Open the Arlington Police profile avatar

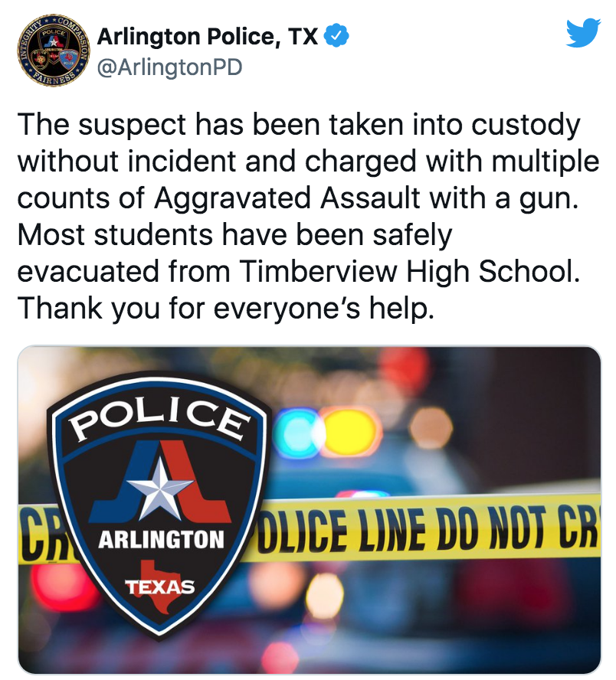tap(53, 51)
